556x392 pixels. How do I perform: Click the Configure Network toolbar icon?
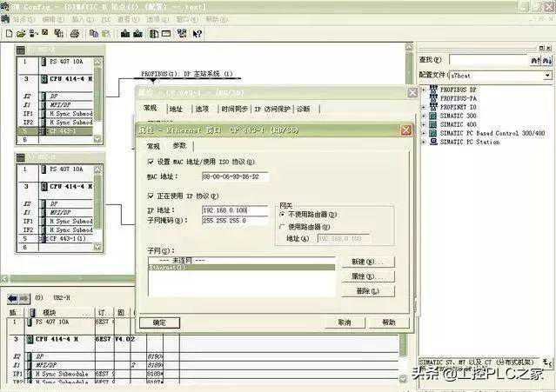tap(182, 34)
